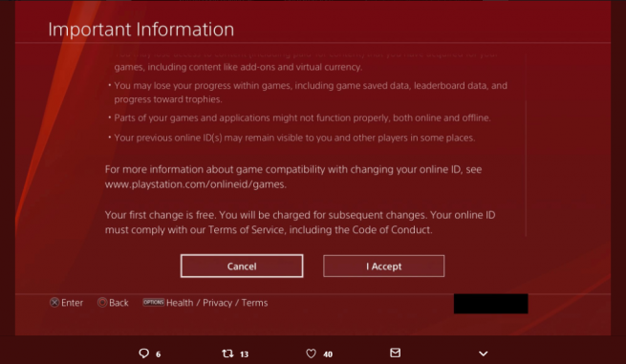Viewport: 626px width, 364px height.
Task: Click the Back label text
Action: 119,303
